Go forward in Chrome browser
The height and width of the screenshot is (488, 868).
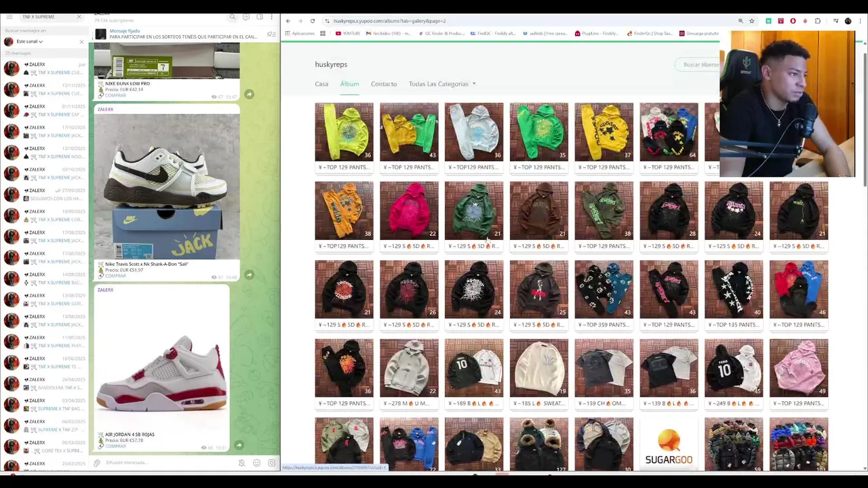300,21
